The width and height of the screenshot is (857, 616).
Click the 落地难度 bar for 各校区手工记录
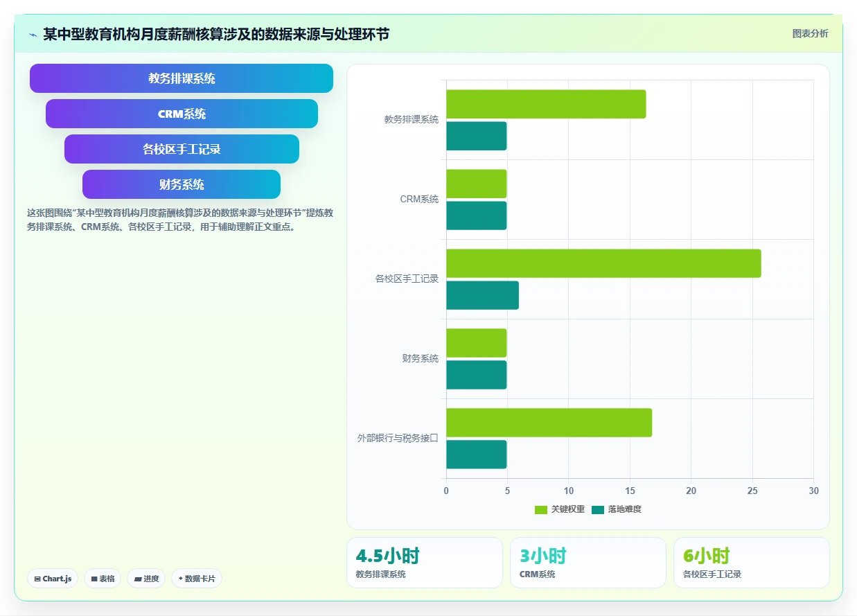pos(482,295)
